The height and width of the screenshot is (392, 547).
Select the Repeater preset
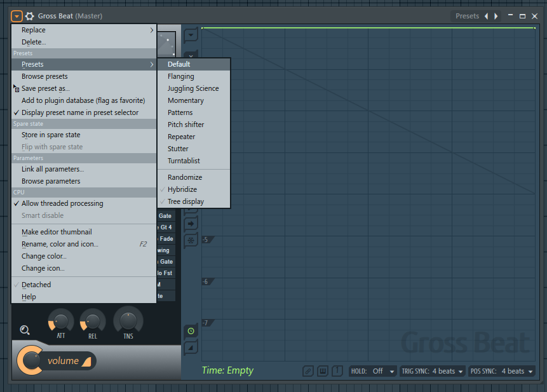click(194, 137)
